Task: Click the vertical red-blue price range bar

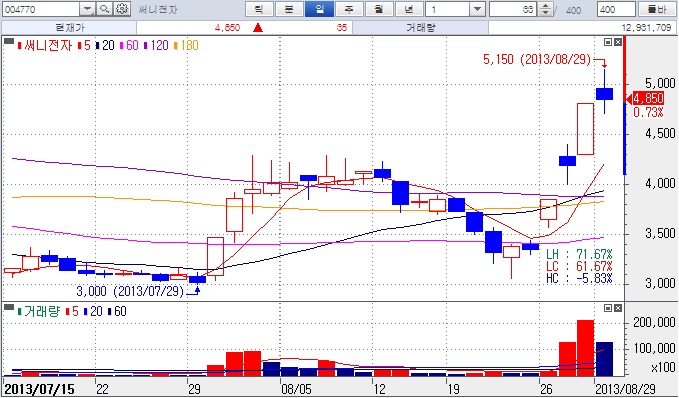Action: click(x=624, y=106)
